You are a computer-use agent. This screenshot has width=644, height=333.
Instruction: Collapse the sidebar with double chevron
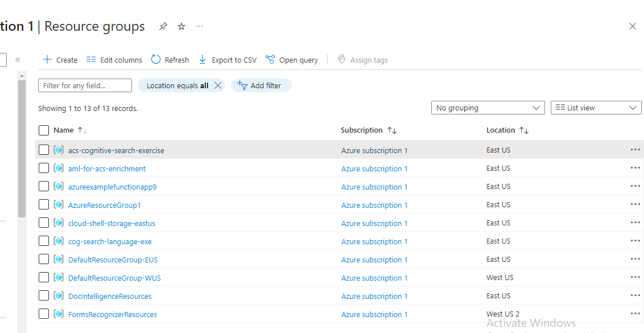pyautogui.click(x=18, y=60)
